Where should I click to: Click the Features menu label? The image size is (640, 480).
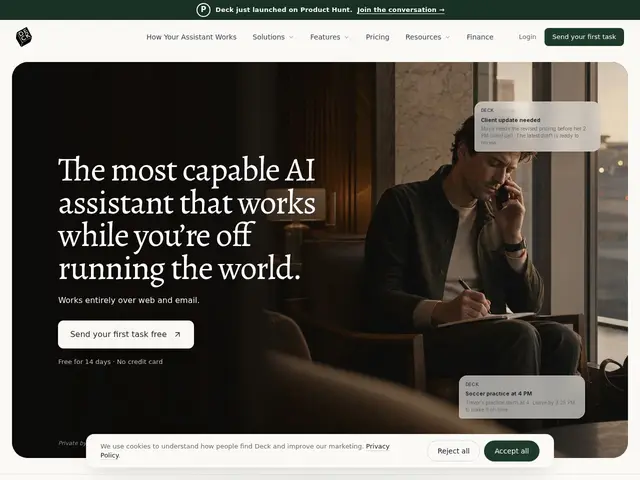tap(325, 37)
